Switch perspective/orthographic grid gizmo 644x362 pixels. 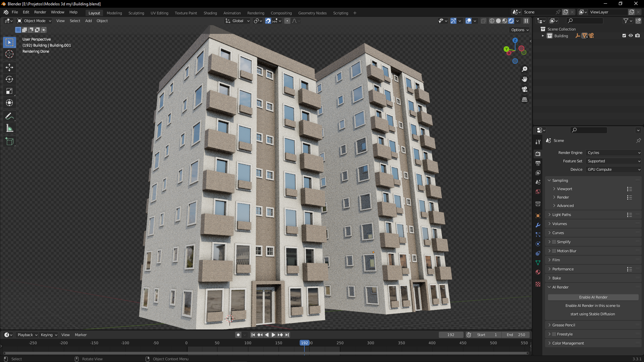click(525, 100)
